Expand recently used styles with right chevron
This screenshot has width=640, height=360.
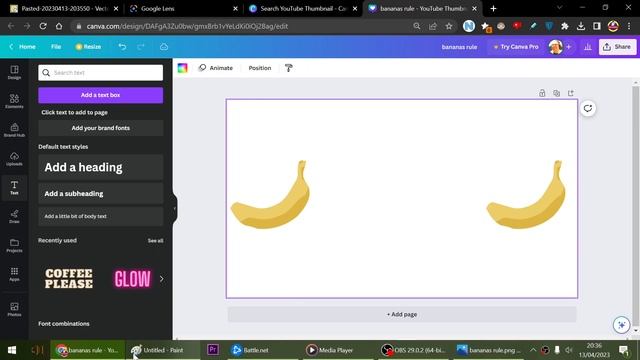click(x=162, y=279)
